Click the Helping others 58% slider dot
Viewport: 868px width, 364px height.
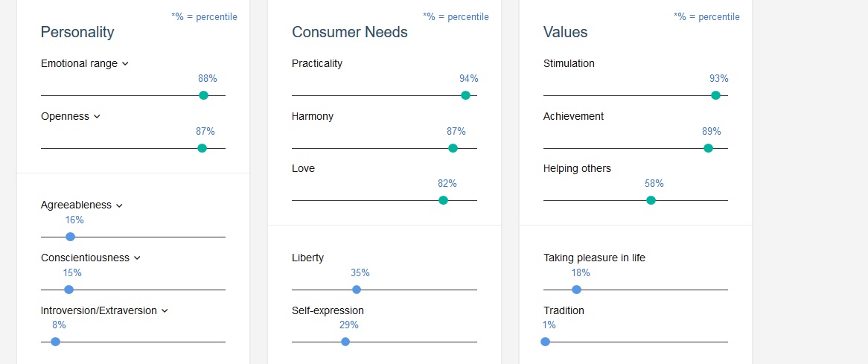tap(651, 200)
